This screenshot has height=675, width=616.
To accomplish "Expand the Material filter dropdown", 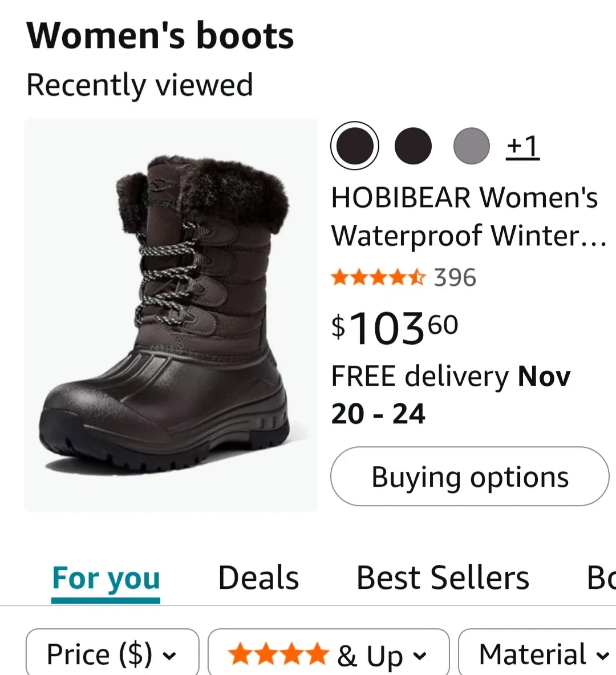I will click(542, 654).
